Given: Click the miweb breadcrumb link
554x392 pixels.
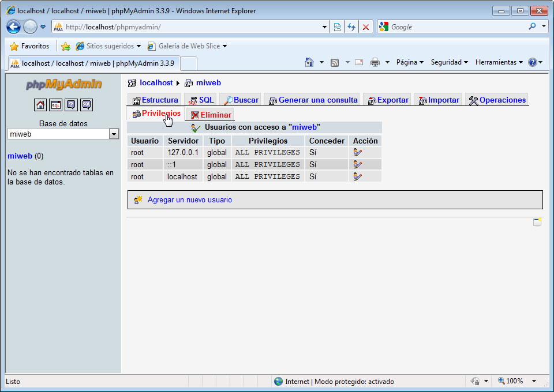Looking at the screenshot, I should [208, 82].
